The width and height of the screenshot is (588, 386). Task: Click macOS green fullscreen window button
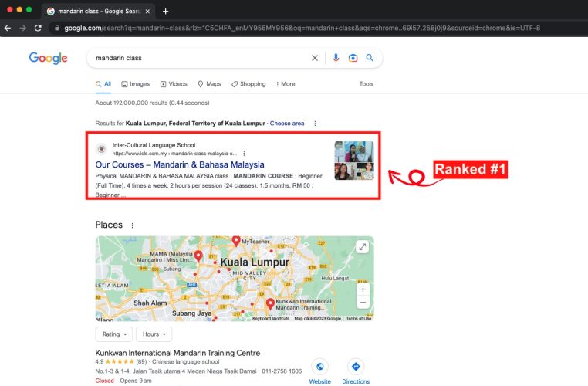(x=29, y=10)
